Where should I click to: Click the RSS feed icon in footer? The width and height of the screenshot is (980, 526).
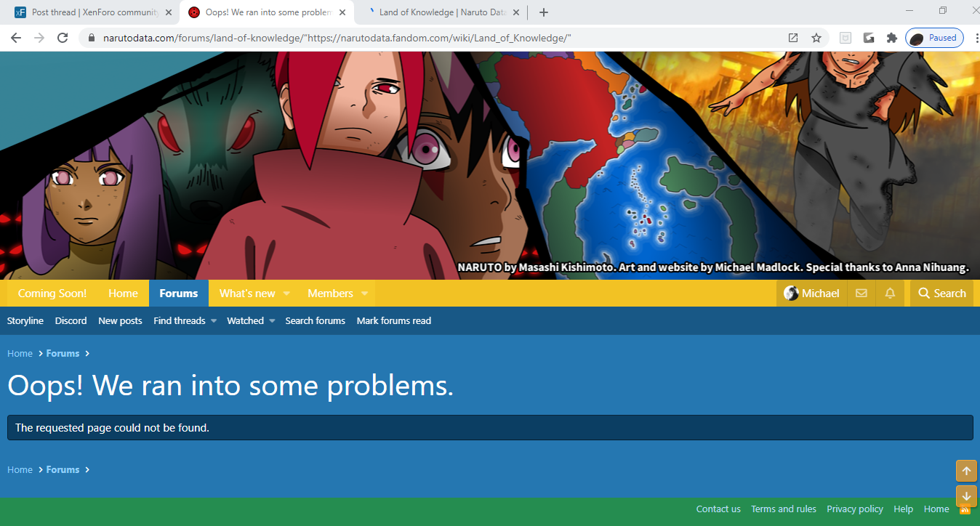966,510
